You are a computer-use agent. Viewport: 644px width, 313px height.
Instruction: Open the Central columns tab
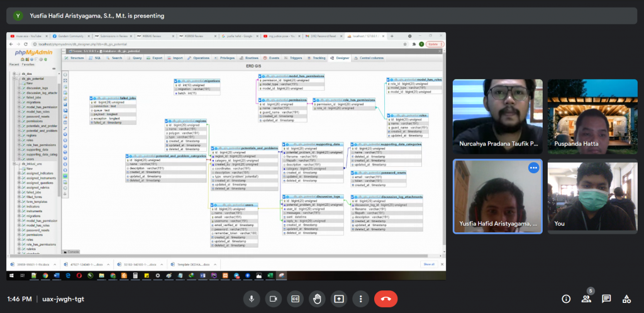tap(369, 58)
